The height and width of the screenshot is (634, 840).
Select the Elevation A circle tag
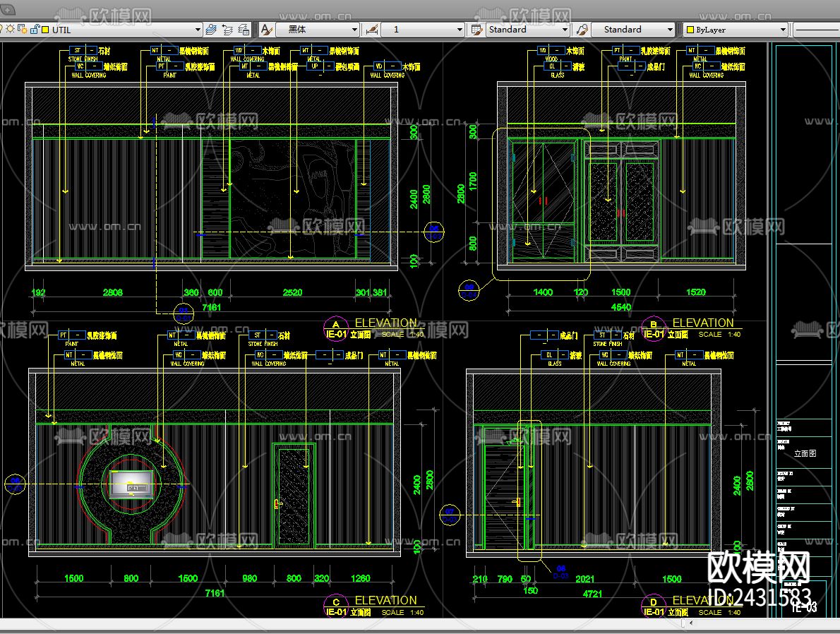[337, 328]
